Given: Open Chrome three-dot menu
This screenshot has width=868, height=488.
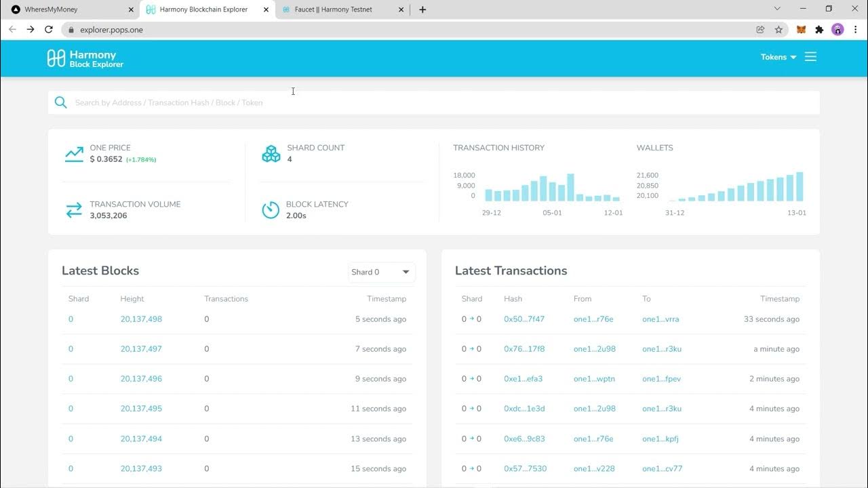Looking at the screenshot, I should tap(855, 29).
